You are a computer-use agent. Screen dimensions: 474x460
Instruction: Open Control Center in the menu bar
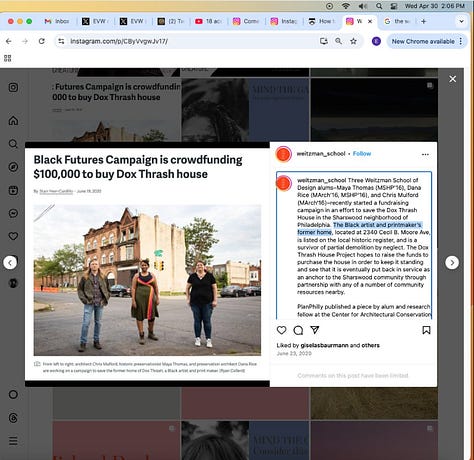pos(394,6)
